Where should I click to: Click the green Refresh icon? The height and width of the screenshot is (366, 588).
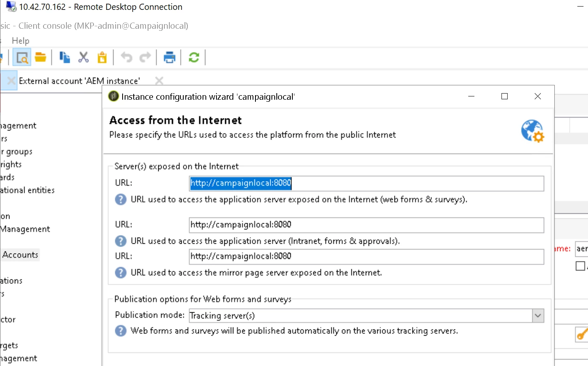click(194, 57)
